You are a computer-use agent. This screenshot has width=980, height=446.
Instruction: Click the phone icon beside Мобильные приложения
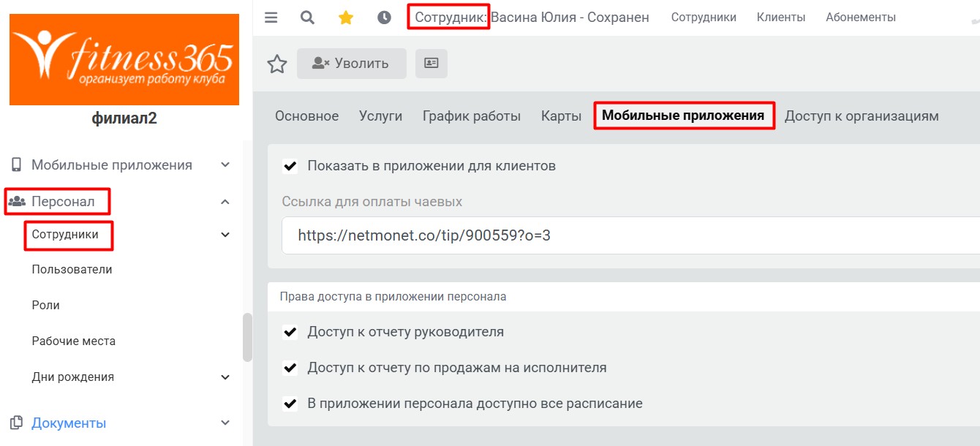point(17,165)
